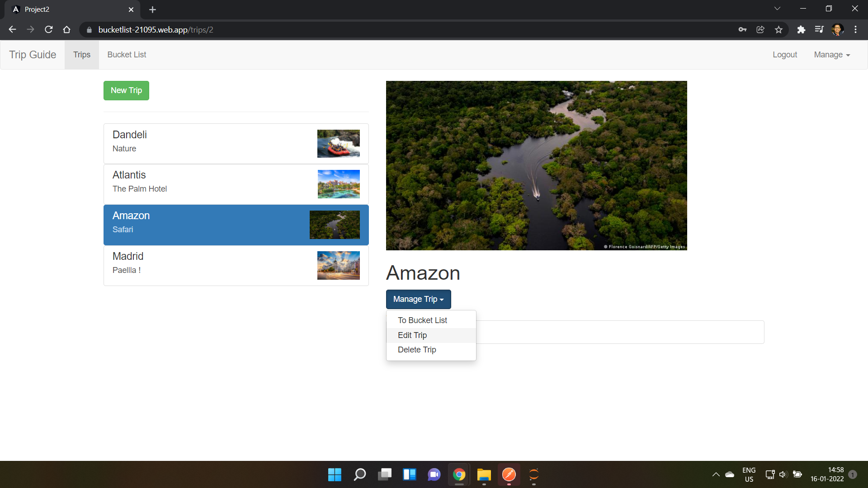Click the Dandeli rafting thumbnail
868x488 pixels.
[x=339, y=144]
